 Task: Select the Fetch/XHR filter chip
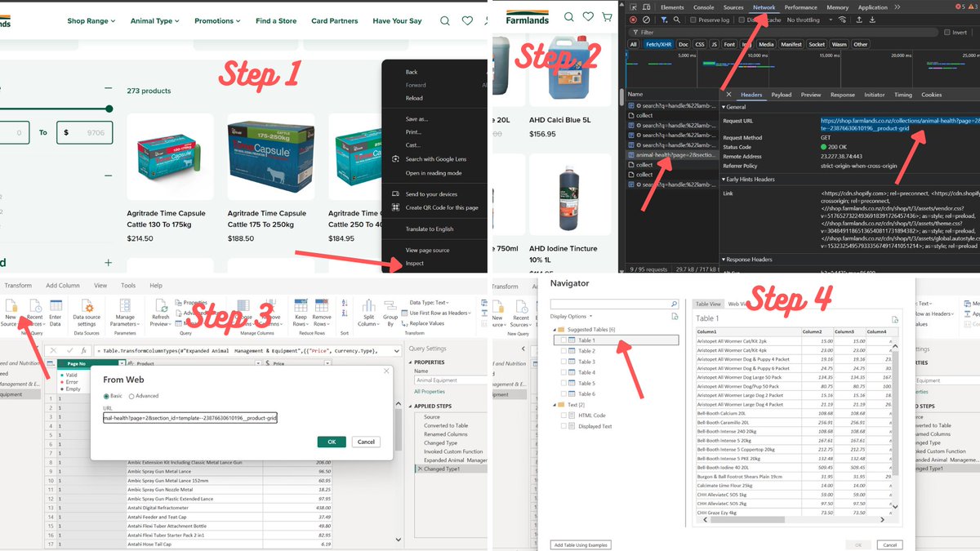658,44
